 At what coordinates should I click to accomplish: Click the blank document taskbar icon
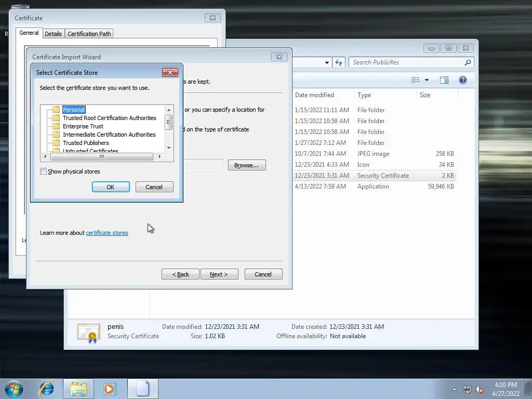click(142, 389)
